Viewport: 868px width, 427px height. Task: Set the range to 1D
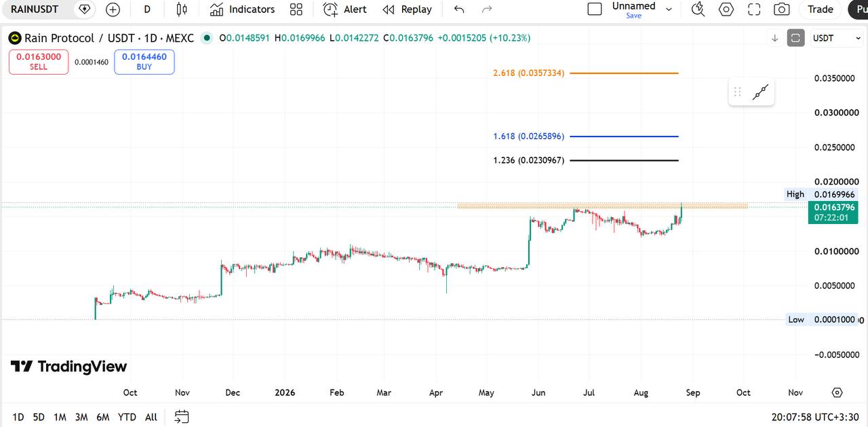18,417
